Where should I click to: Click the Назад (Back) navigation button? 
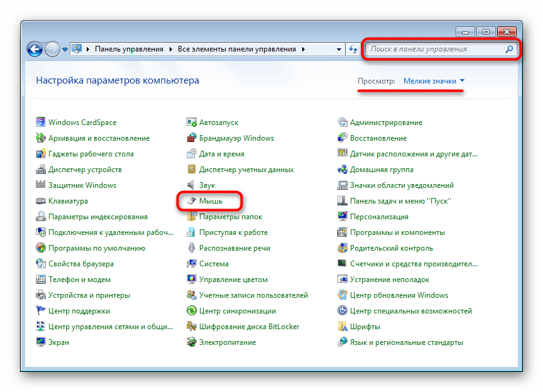pos(36,49)
